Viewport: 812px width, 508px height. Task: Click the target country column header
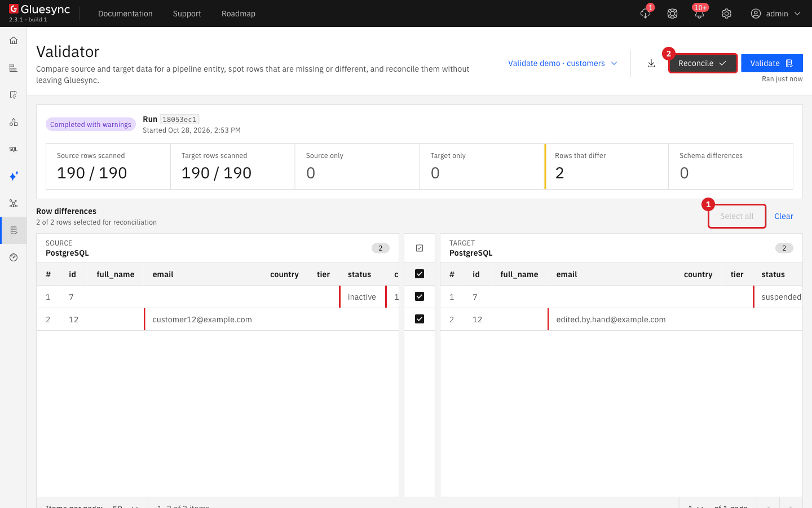[698, 274]
